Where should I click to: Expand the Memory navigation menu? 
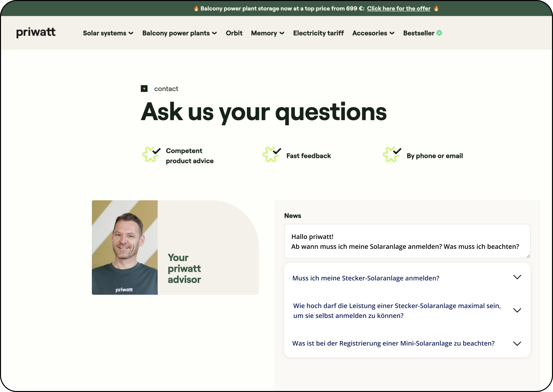click(x=267, y=33)
